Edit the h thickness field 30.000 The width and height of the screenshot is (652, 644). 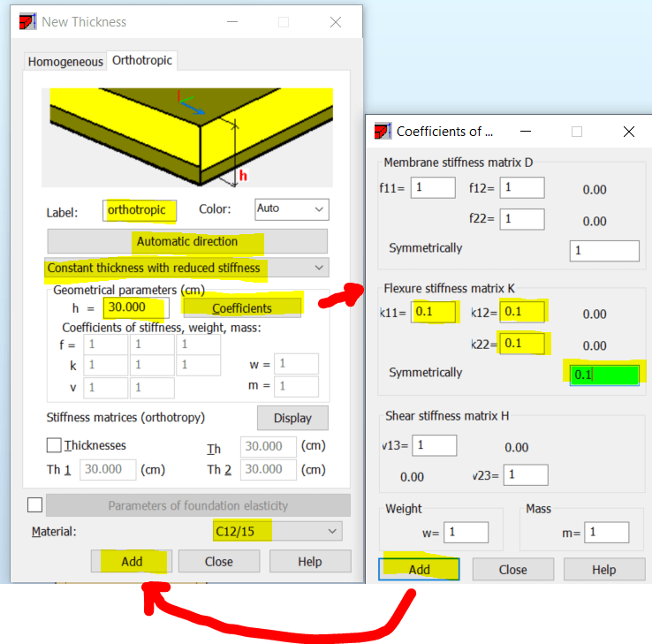point(136,307)
